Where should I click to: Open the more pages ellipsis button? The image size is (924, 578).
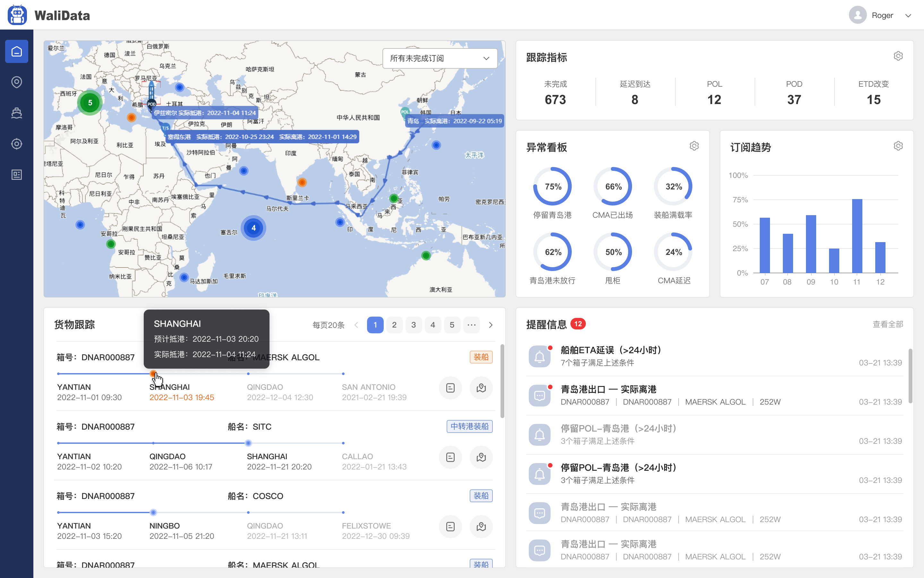(x=472, y=325)
